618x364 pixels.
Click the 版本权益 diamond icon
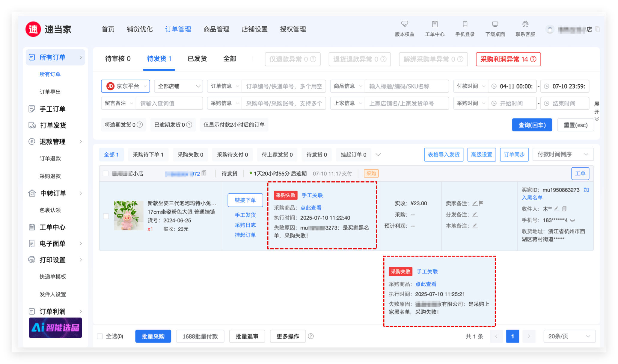(x=405, y=24)
